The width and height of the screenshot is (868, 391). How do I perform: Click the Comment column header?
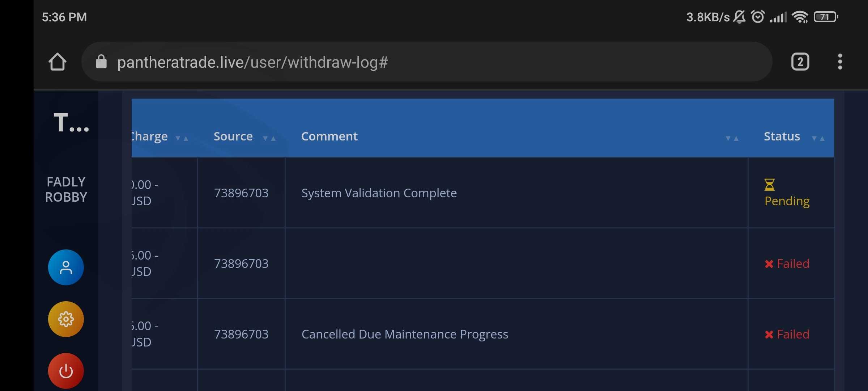(329, 136)
